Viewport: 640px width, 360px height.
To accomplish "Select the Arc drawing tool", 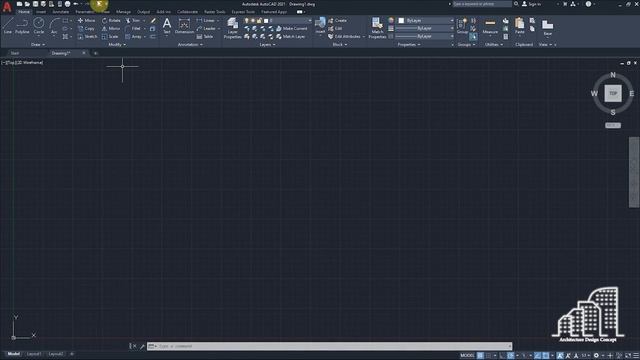I will (x=54, y=26).
